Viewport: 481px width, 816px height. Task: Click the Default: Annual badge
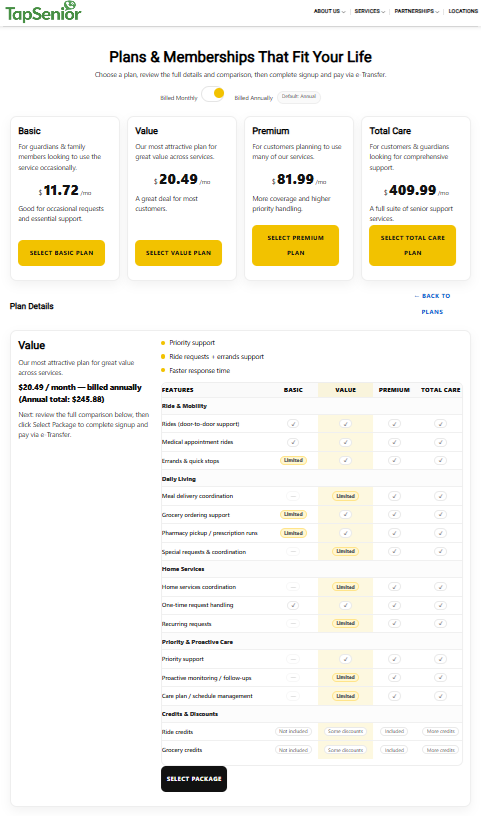coord(299,97)
